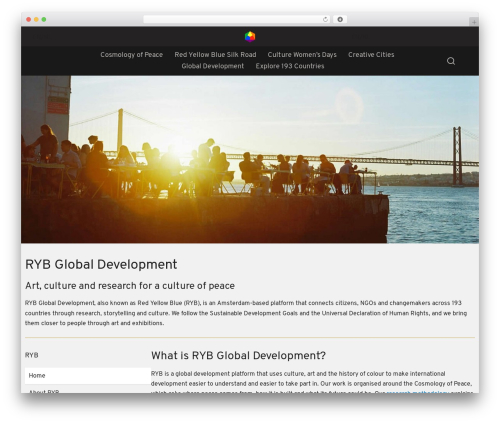Click 'What is RYB Global Development?' heading
Viewport: 500px width, 423px height.
point(238,355)
